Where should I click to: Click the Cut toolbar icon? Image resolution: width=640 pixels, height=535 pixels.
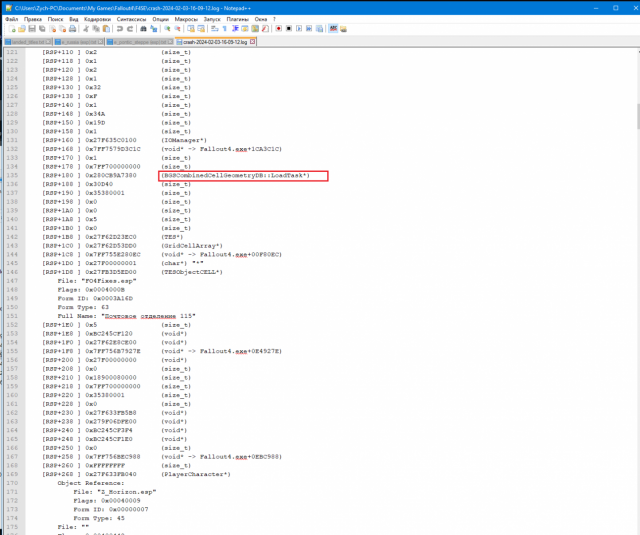point(86,29)
